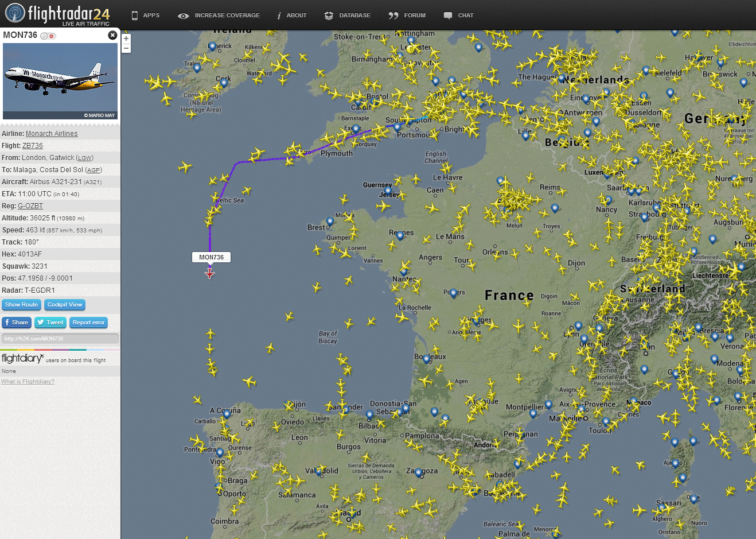Screen dimensions: 756x539
Task: Open the Database menu item
Action: (x=347, y=15)
